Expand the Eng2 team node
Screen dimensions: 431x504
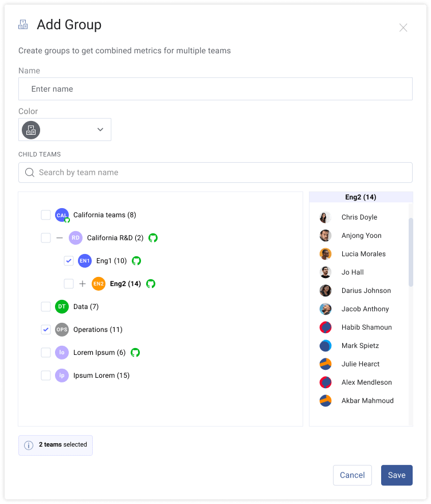coord(83,283)
